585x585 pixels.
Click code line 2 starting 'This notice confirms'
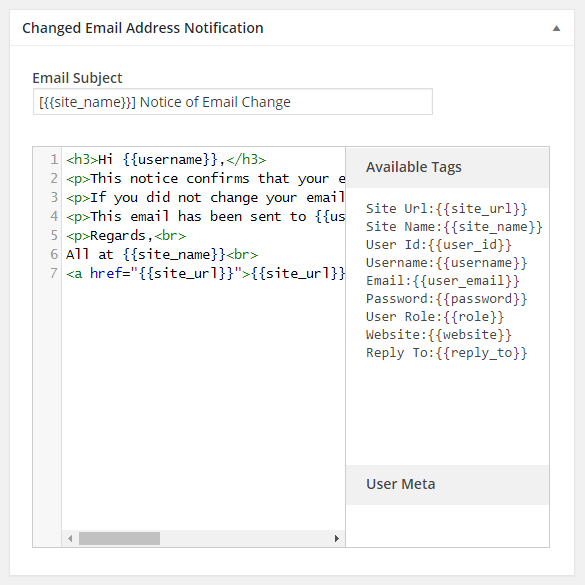point(205,179)
